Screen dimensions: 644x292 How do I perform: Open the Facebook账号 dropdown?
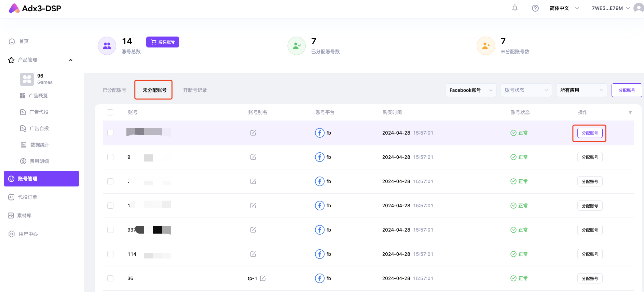470,90
